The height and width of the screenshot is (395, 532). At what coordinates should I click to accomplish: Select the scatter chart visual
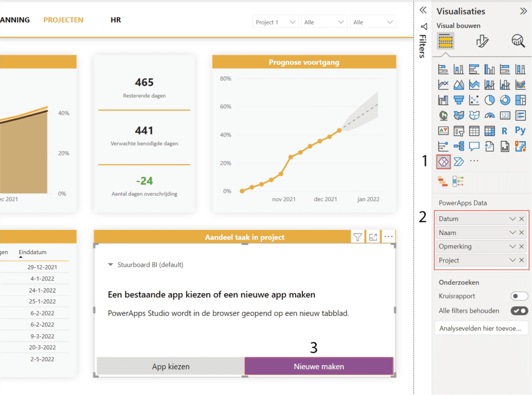point(474,100)
